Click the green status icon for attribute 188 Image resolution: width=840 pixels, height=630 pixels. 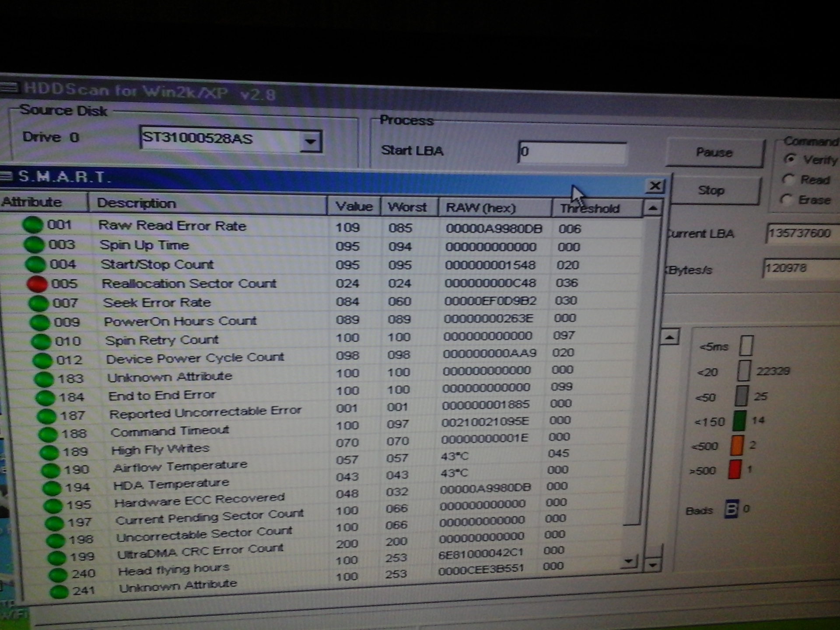48,434
